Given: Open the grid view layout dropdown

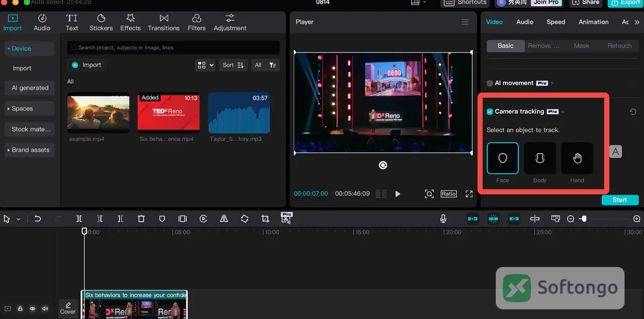Looking at the screenshot, I should (x=205, y=65).
